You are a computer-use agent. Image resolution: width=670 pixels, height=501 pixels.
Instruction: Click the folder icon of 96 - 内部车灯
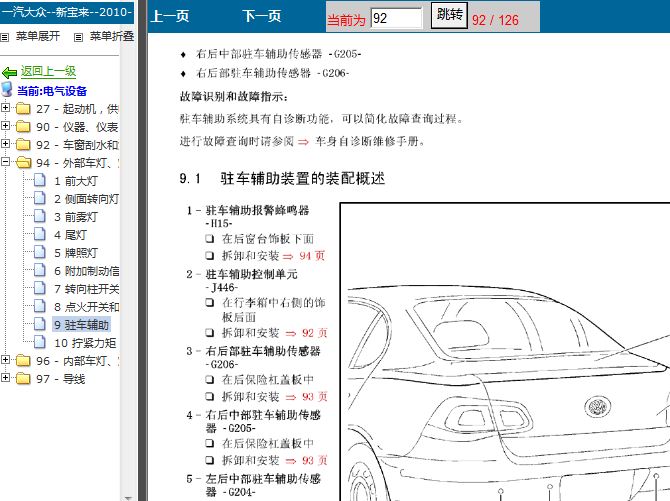tap(23, 360)
